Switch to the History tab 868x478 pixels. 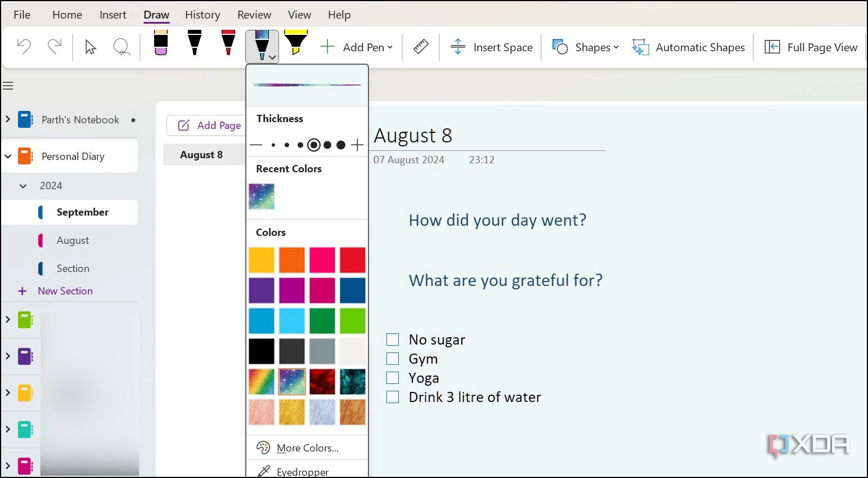click(x=203, y=15)
